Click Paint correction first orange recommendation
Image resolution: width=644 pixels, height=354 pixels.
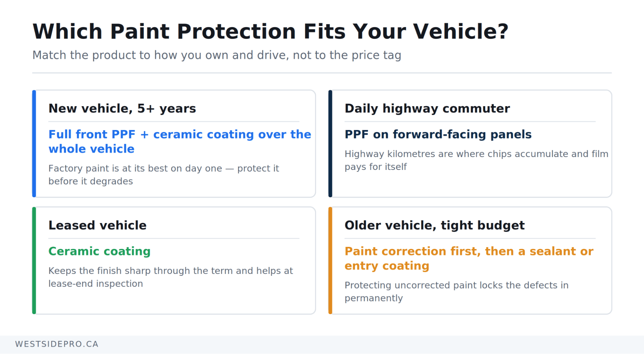coord(469,258)
